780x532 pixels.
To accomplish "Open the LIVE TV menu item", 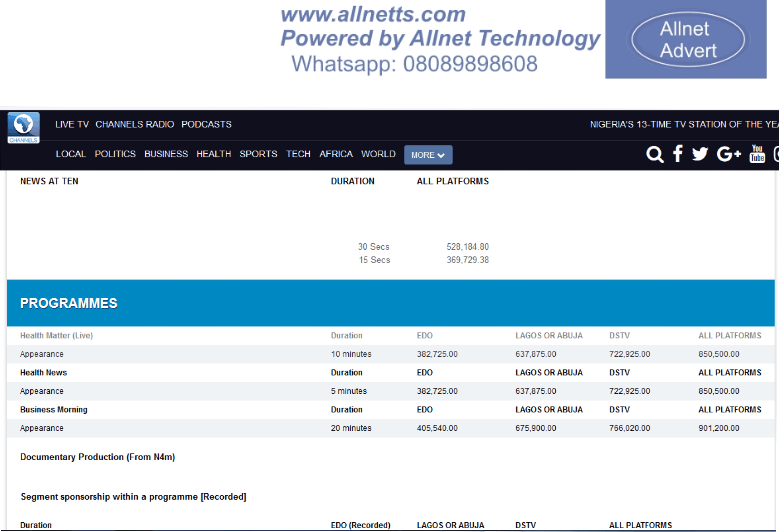I will tap(72, 125).
